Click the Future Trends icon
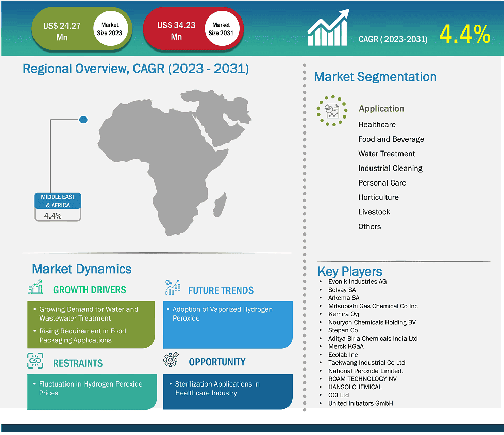The width and height of the screenshot is (504, 435). 173,288
